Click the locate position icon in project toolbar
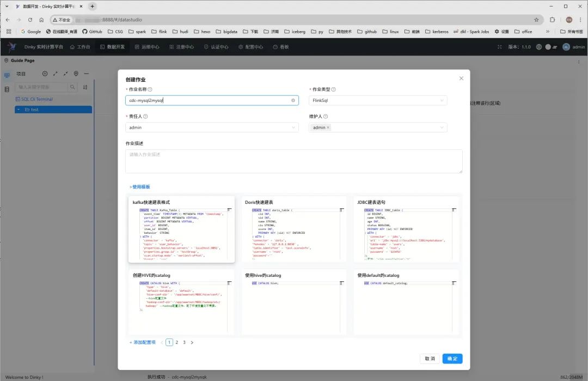 [76, 74]
